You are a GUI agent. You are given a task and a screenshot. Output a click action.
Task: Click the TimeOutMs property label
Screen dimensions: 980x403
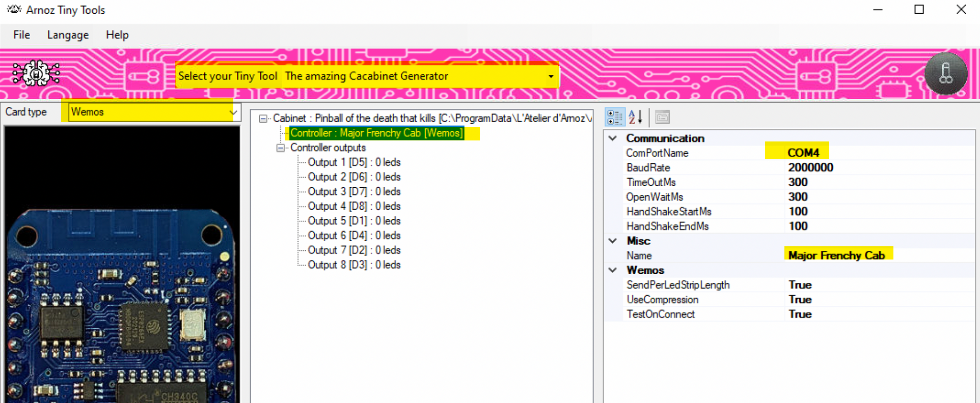[x=651, y=182]
